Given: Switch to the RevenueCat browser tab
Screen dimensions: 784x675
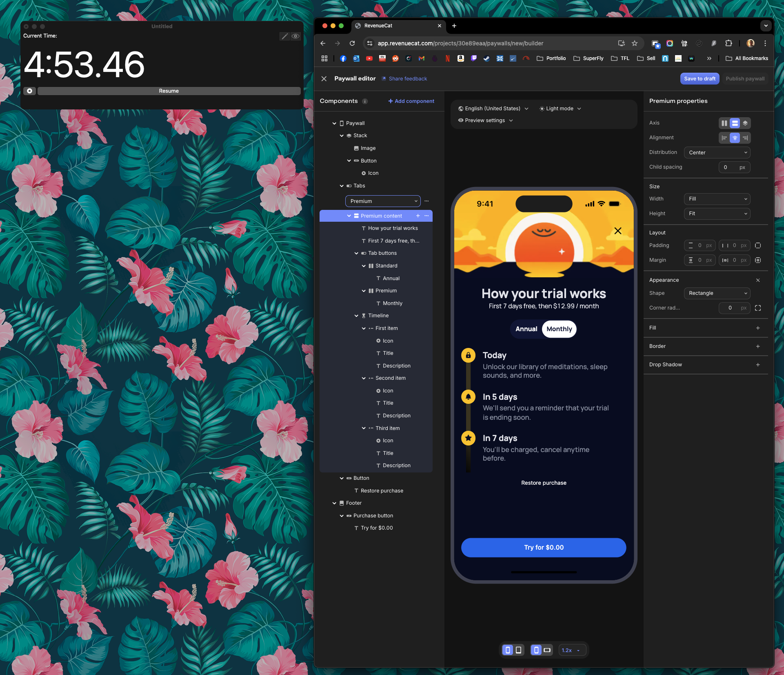Looking at the screenshot, I should click(x=378, y=26).
